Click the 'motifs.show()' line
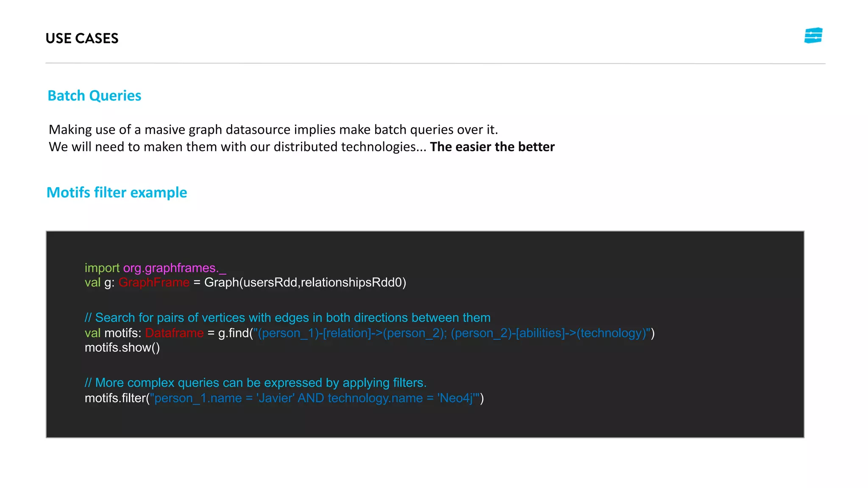868x488 pixels. tap(122, 348)
